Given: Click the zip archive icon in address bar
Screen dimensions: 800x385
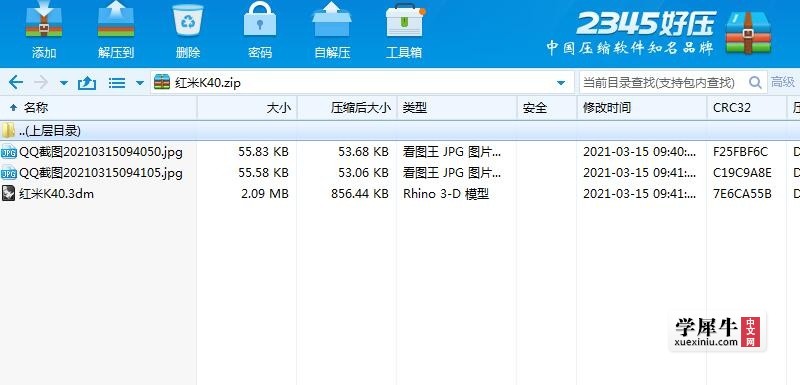Looking at the screenshot, I should (x=162, y=82).
